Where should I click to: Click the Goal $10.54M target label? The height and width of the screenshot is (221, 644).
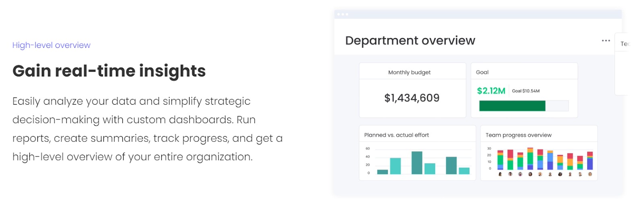point(526,91)
